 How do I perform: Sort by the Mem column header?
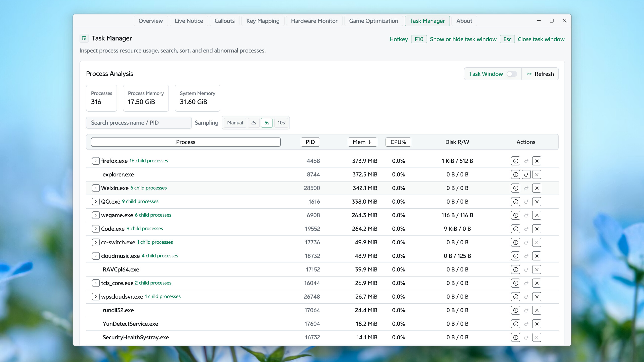coord(362,142)
